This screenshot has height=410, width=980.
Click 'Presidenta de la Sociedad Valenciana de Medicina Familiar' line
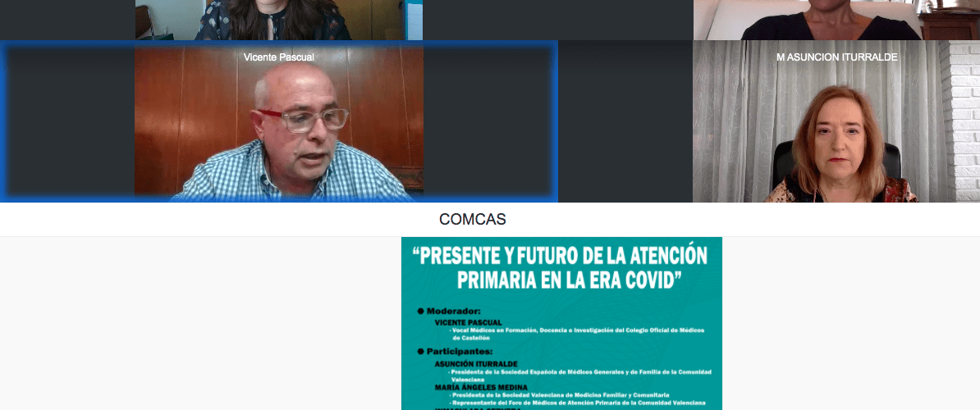coord(560,395)
